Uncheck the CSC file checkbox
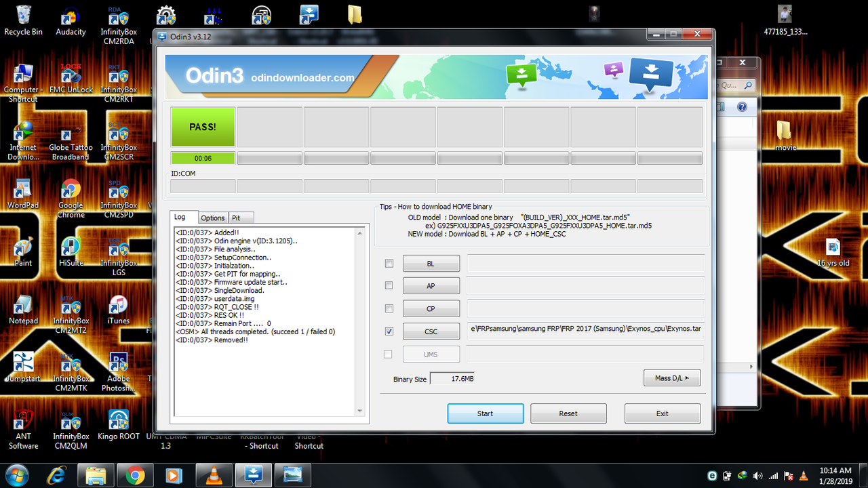The width and height of the screenshot is (868, 488). tap(389, 331)
